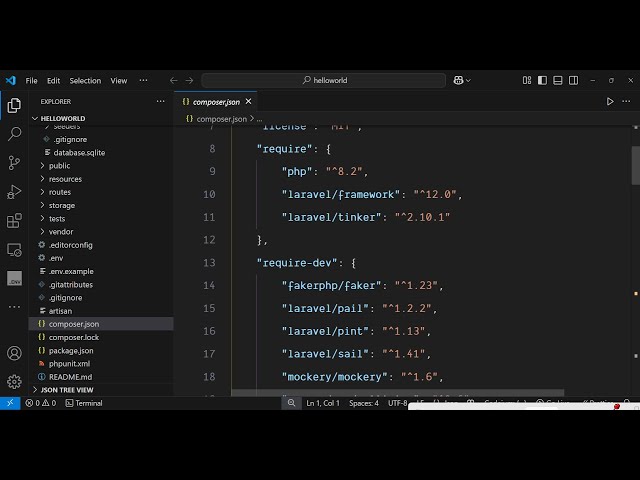Click the VS Code logo icon
Image resolution: width=640 pixels, height=480 pixels.
[11, 80]
